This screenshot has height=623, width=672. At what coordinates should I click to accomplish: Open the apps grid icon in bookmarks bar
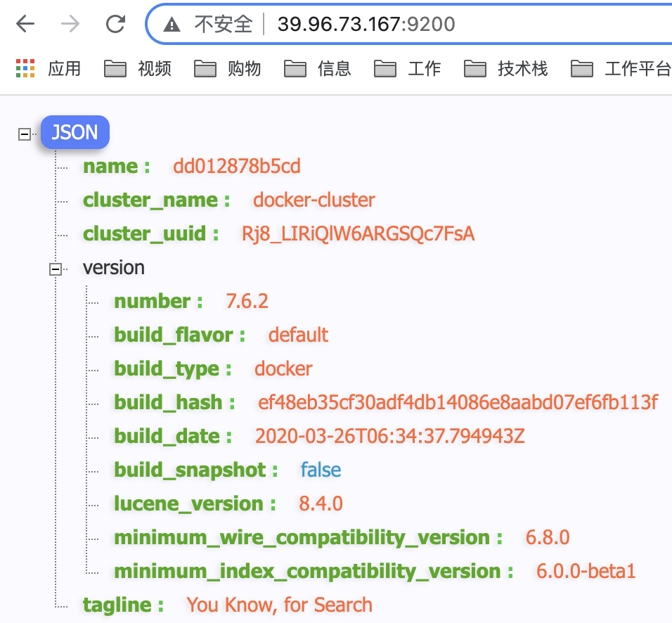[25, 68]
